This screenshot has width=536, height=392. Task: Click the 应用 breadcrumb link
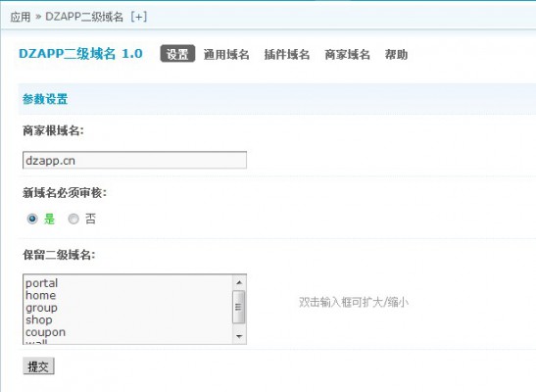click(21, 17)
